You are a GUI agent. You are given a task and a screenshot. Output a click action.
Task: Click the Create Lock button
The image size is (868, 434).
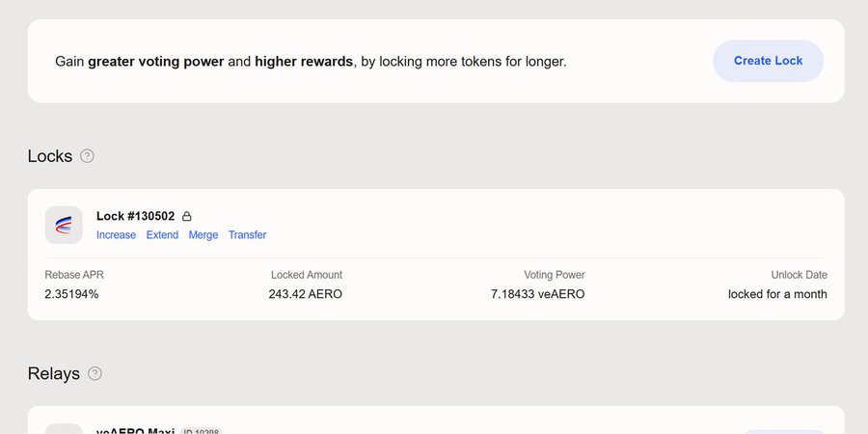[768, 61]
